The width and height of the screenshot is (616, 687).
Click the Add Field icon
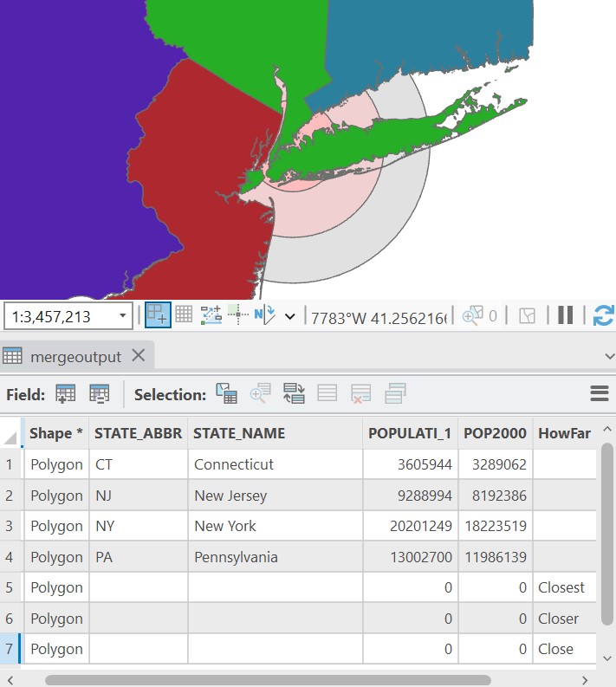pos(65,394)
